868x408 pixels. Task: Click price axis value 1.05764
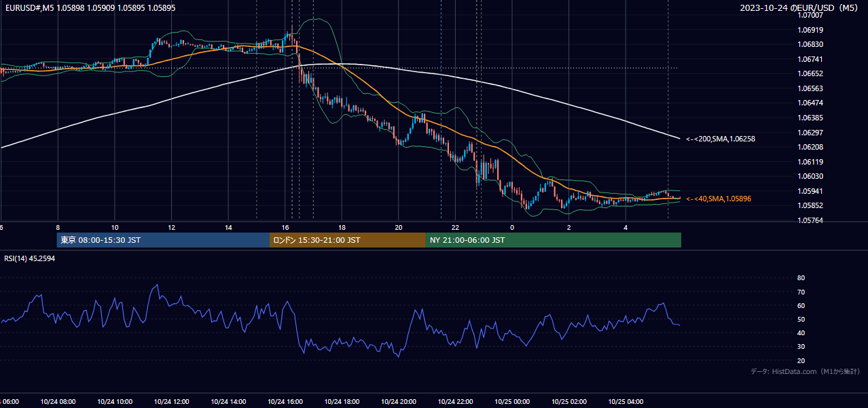(811, 220)
